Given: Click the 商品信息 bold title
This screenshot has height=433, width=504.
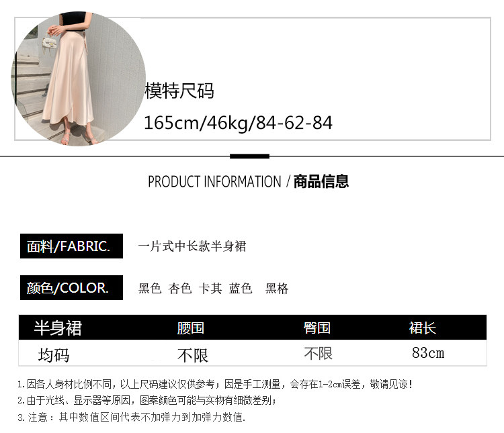Looking at the screenshot, I should point(321,181).
